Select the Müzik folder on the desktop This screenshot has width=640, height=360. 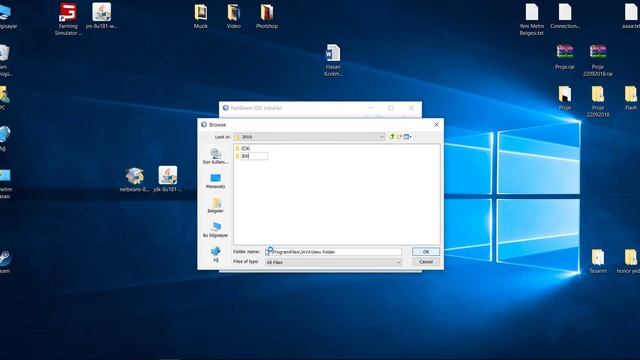[x=201, y=16]
